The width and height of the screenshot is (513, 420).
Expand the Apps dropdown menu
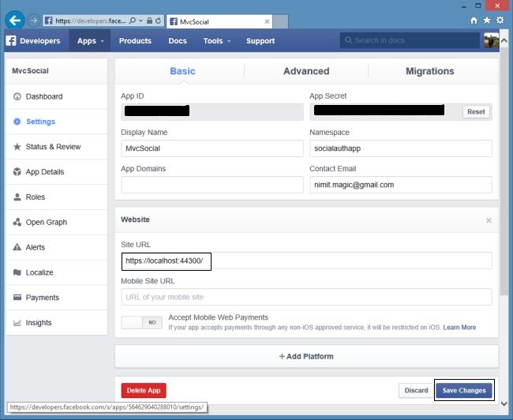coord(90,41)
